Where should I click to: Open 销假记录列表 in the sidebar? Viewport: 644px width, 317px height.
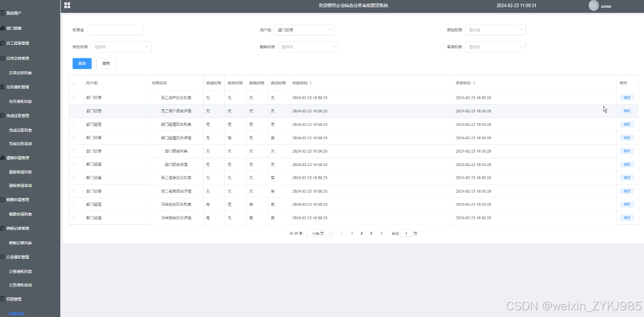[21, 243]
